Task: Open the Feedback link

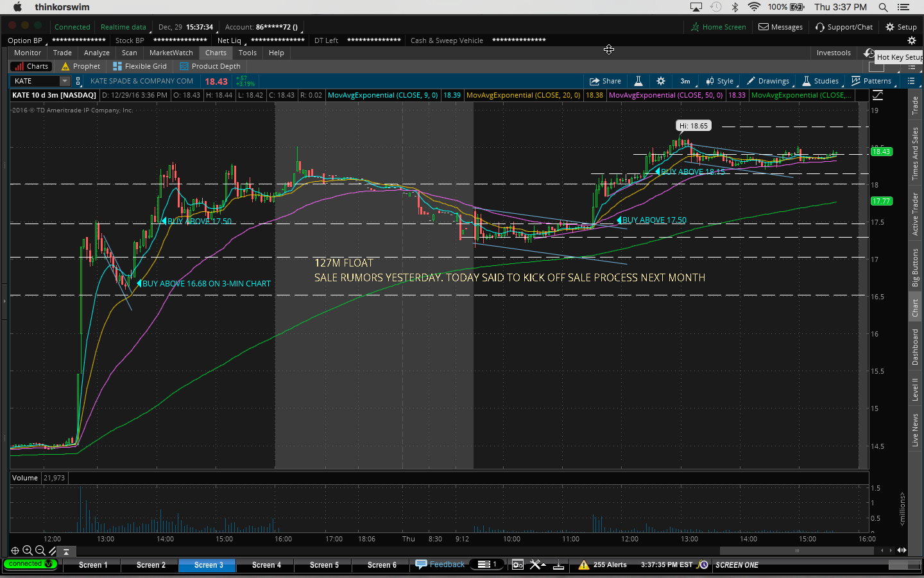Action: [x=440, y=565]
